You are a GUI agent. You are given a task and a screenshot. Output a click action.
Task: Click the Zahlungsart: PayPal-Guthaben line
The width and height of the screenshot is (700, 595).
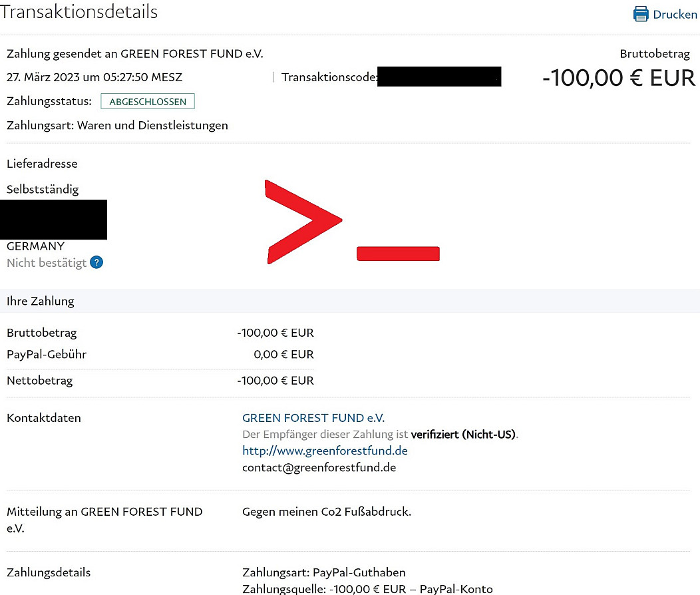(323, 572)
